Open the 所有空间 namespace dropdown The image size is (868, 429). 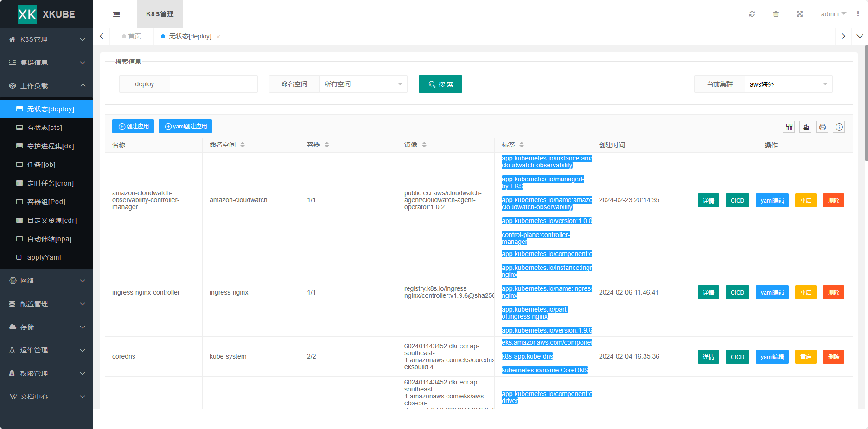[364, 84]
